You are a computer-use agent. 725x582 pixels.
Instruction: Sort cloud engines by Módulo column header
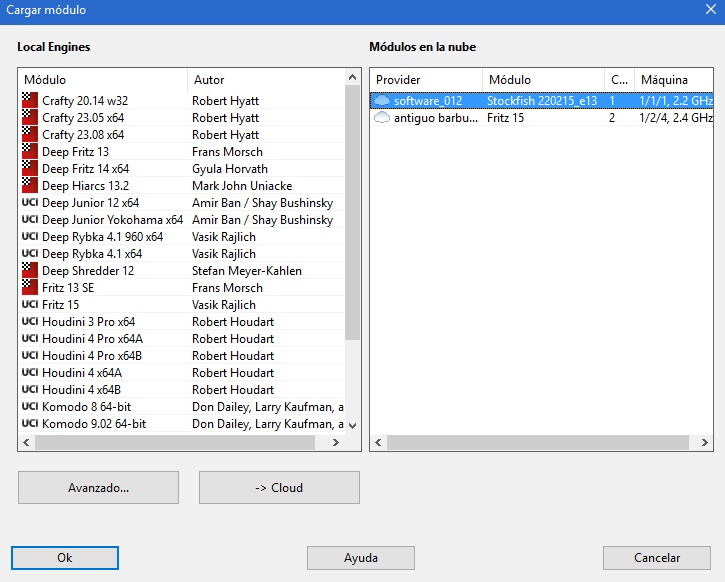click(543, 80)
